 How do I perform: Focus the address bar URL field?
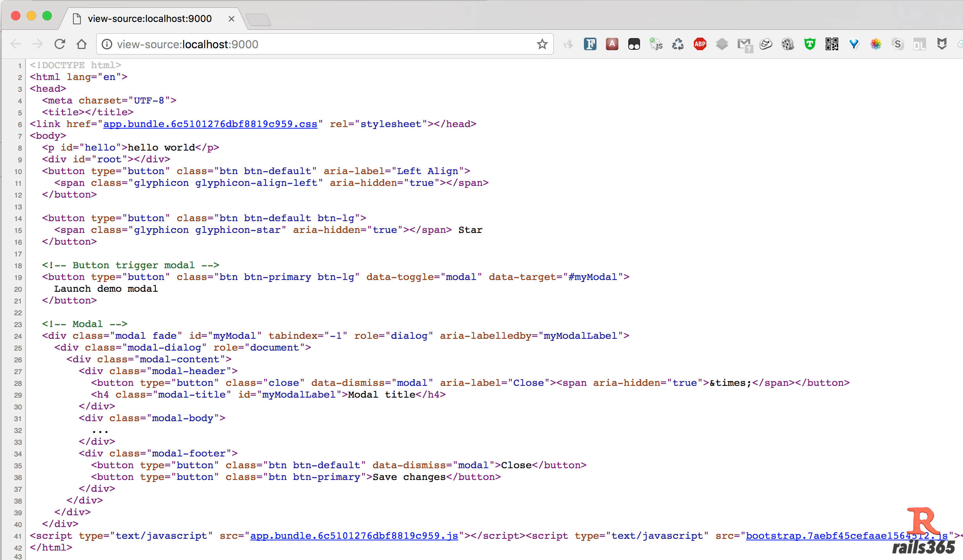pos(314,44)
